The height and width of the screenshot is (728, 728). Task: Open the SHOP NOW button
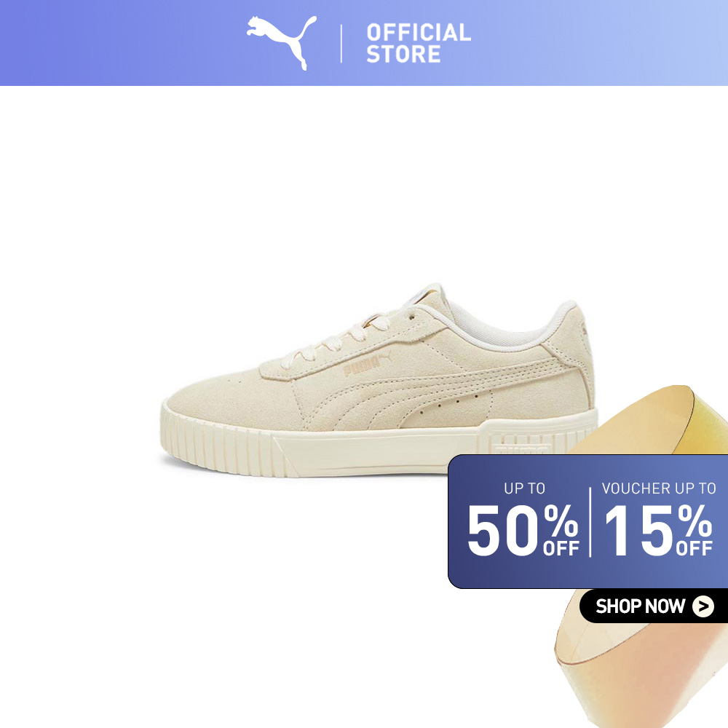[x=654, y=606]
